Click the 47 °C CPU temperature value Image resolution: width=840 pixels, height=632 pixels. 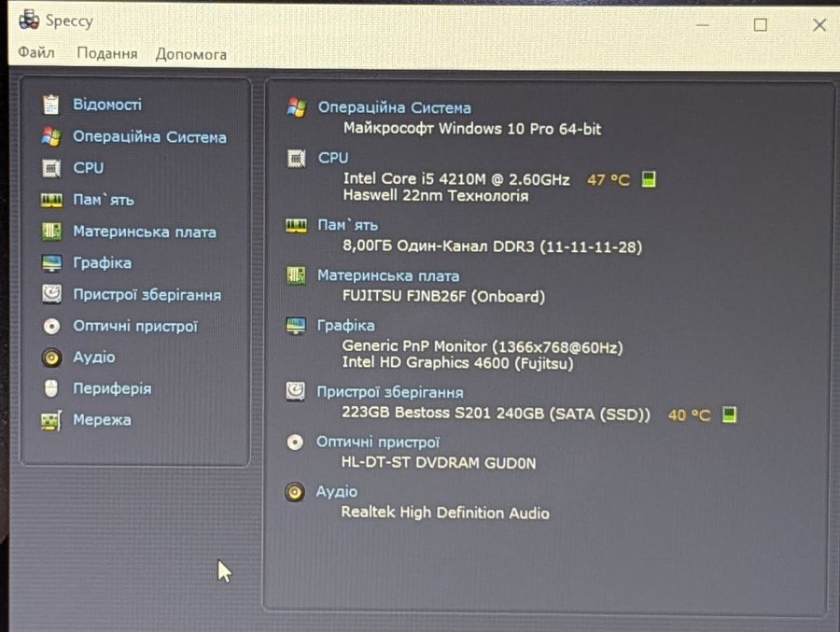pyautogui.click(x=608, y=179)
